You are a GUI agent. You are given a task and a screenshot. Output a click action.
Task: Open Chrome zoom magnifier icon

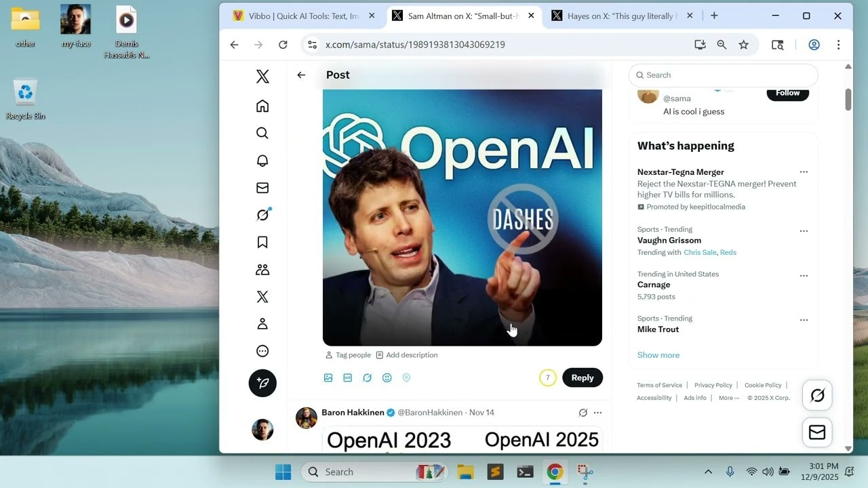click(722, 45)
